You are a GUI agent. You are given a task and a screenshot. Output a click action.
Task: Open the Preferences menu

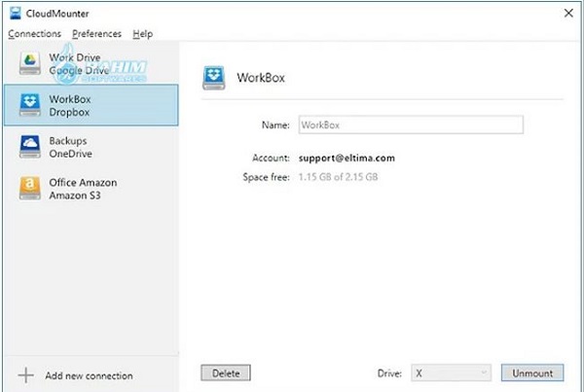(x=96, y=34)
